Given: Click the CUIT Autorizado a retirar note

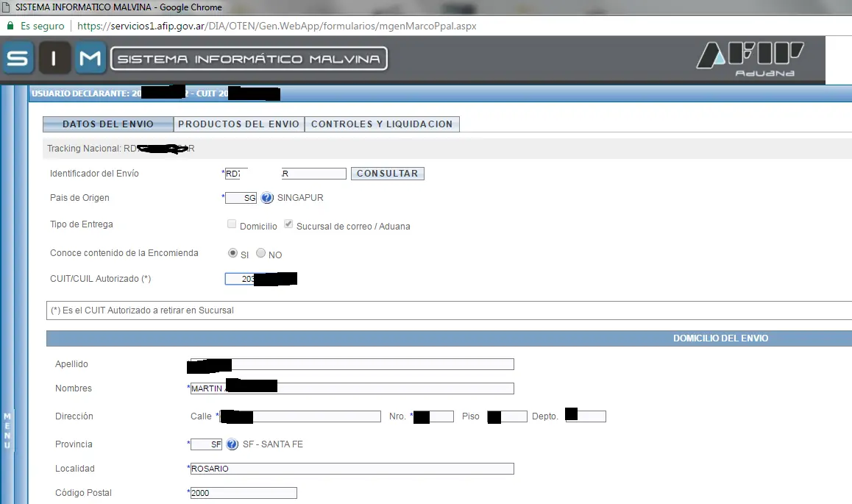Looking at the screenshot, I should coord(142,310).
